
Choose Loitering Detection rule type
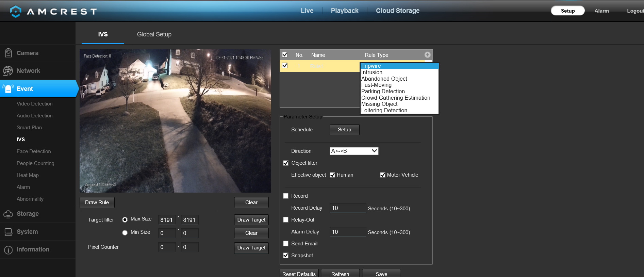(399, 111)
